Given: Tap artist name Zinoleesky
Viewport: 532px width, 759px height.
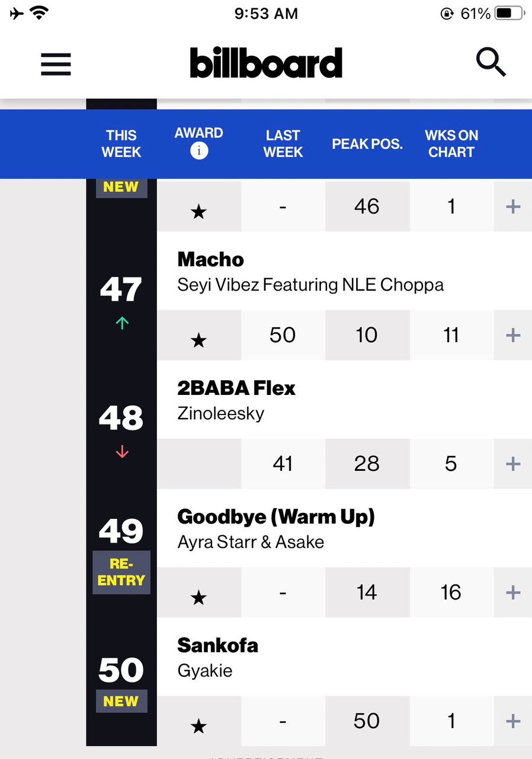Looking at the screenshot, I should [221, 413].
